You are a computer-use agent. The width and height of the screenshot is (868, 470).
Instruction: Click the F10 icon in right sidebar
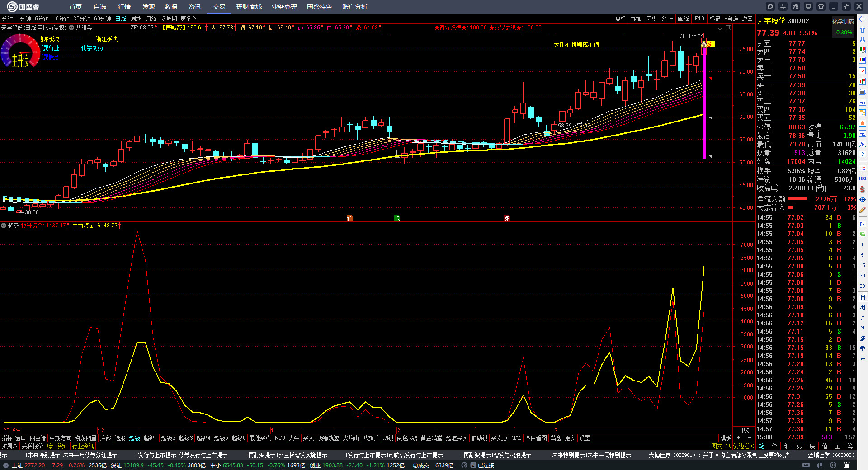pyautogui.click(x=863, y=102)
